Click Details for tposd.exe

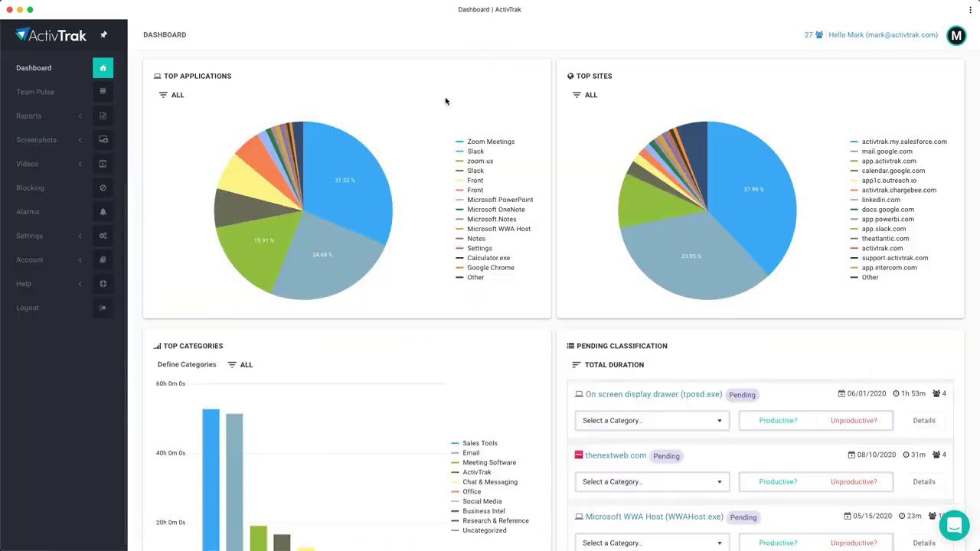(924, 421)
